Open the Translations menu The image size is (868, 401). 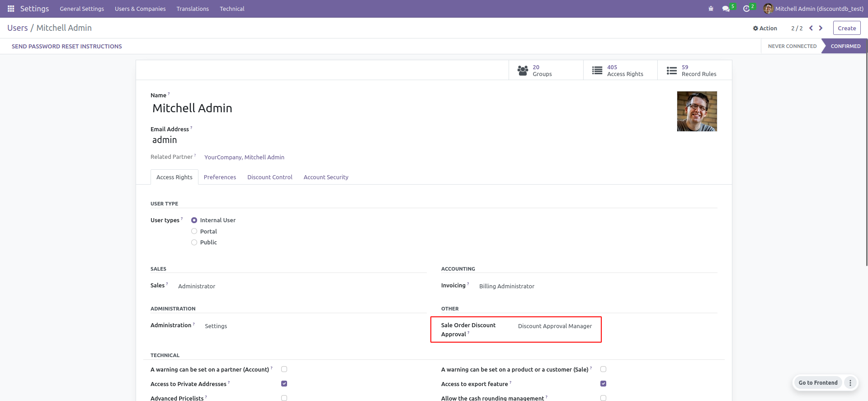[193, 9]
